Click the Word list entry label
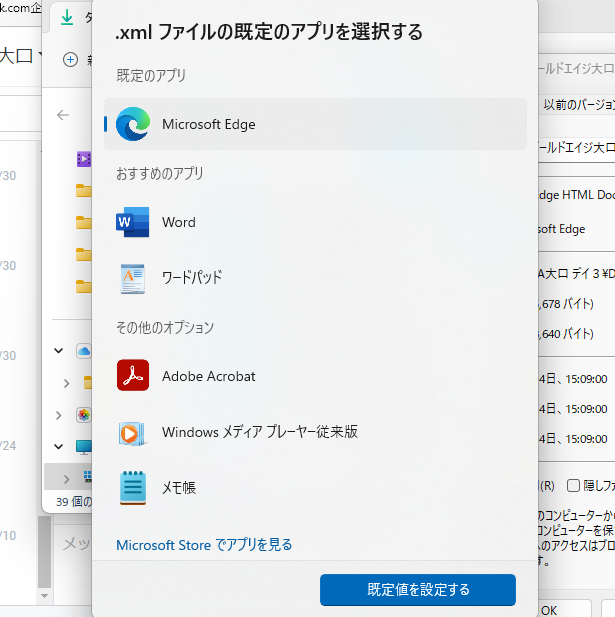 pos(179,222)
